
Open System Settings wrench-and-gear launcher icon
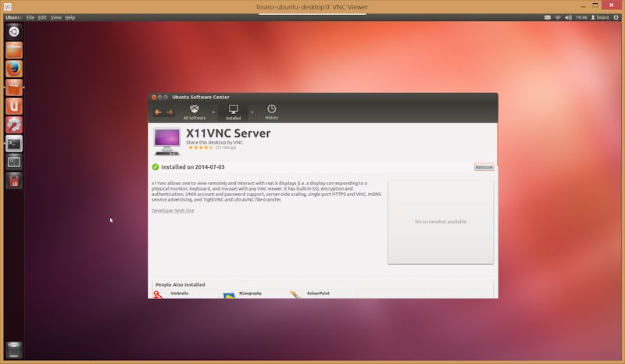tap(14, 125)
